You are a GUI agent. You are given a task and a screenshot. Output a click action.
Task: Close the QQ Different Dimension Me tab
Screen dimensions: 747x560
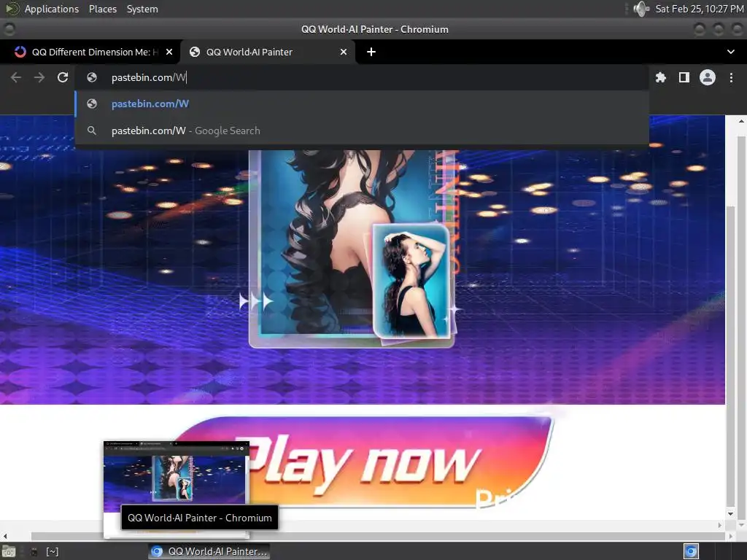coord(169,52)
